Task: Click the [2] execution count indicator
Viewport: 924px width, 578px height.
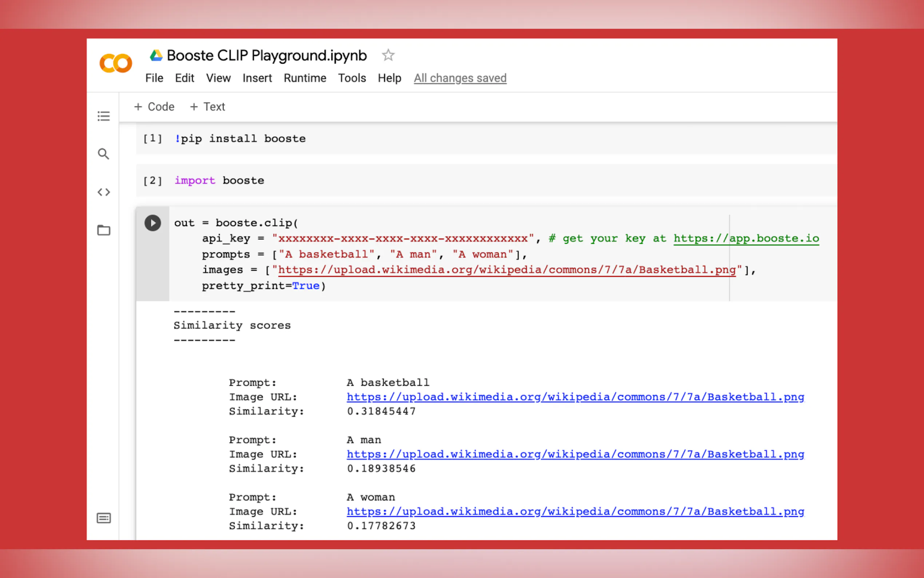Action: pos(152,181)
